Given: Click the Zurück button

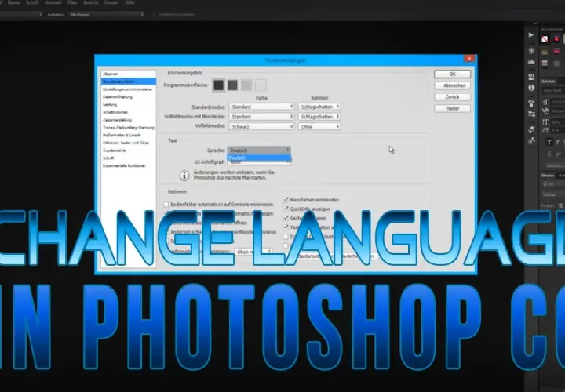Looking at the screenshot, I should [452, 97].
